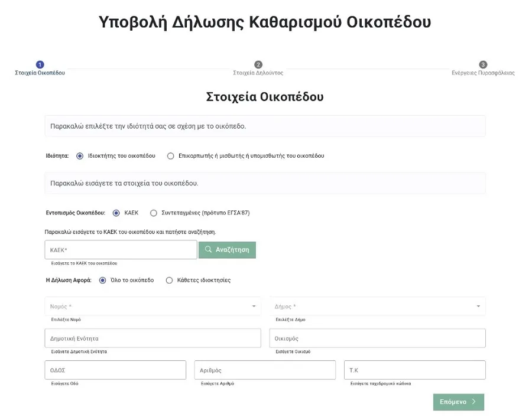Screen dimensions: 532x420
Task: Click the page title Υποβολή Δήλωσης Καθαρισμού Οικοπέδου
Action: tap(265, 22)
